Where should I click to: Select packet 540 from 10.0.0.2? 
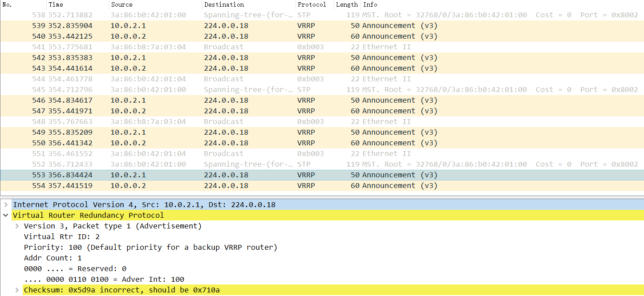point(322,36)
